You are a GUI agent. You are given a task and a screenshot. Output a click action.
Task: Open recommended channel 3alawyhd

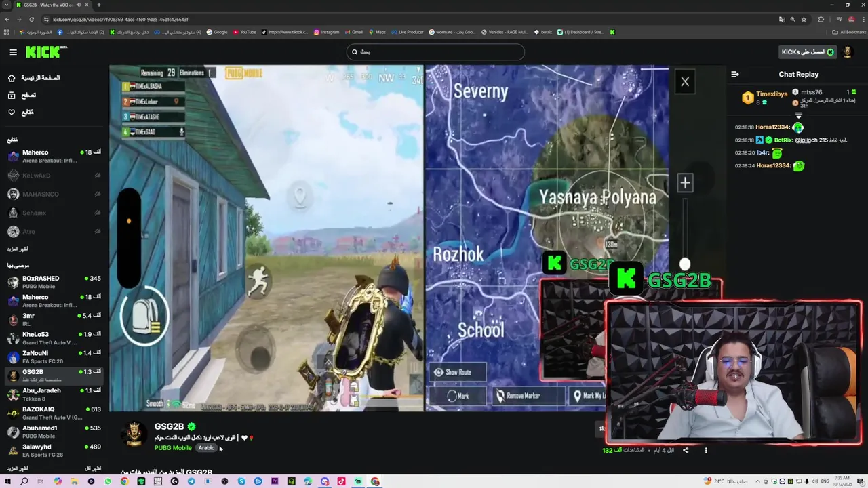pyautogui.click(x=54, y=451)
